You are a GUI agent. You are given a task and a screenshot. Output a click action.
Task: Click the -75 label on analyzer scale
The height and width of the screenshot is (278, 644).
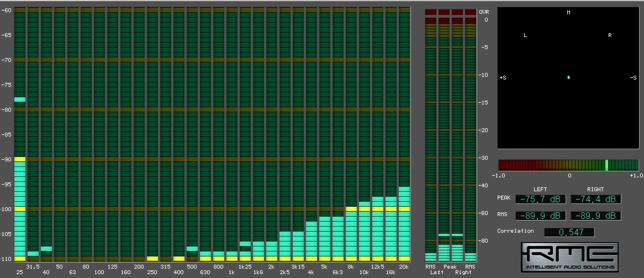click(x=6, y=85)
